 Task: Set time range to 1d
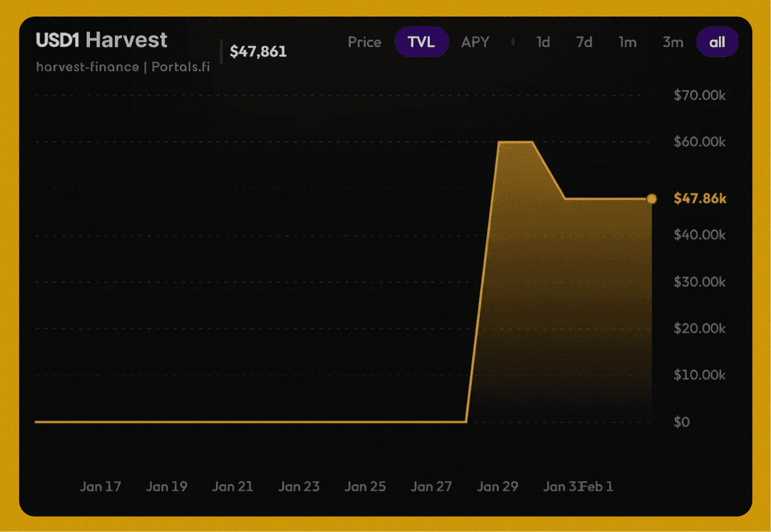[543, 42]
